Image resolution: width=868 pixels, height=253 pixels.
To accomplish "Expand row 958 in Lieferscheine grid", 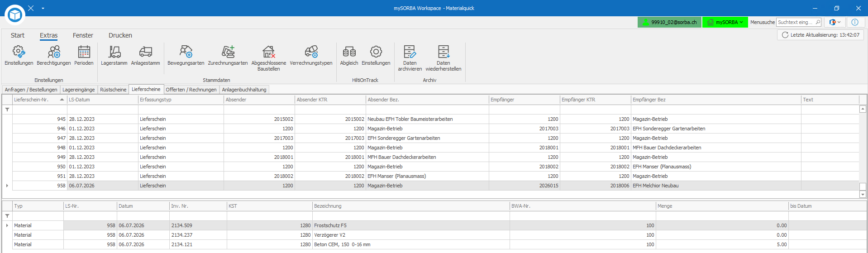I will [7, 186].
